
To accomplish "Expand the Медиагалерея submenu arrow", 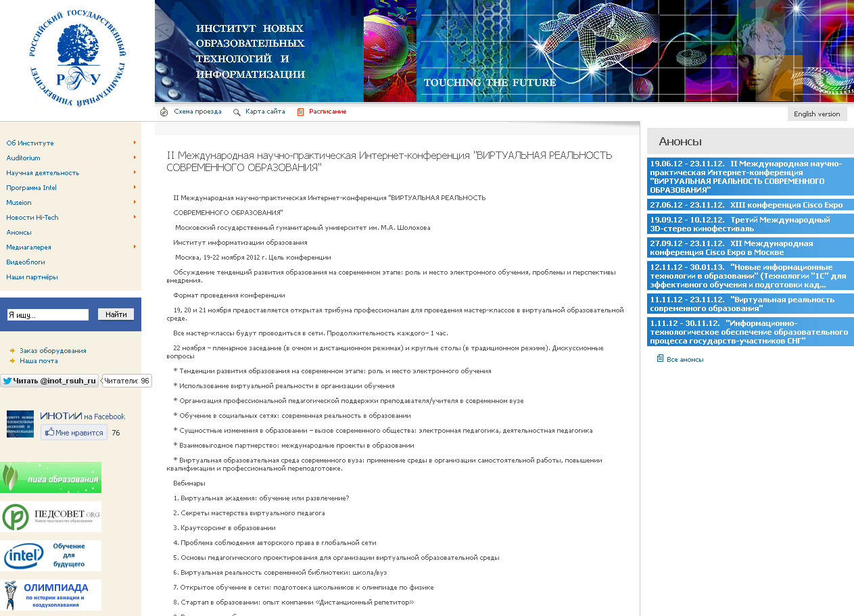I will [135, 246].
